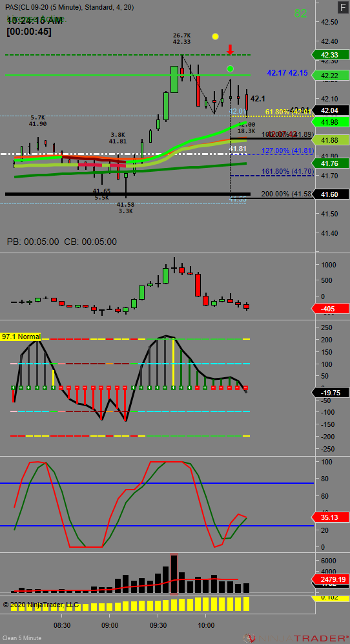Viewport: 350px width, 644px height.
Task: Click the 41.58 3.3K swing low label
Action: (x=125, y=208)
